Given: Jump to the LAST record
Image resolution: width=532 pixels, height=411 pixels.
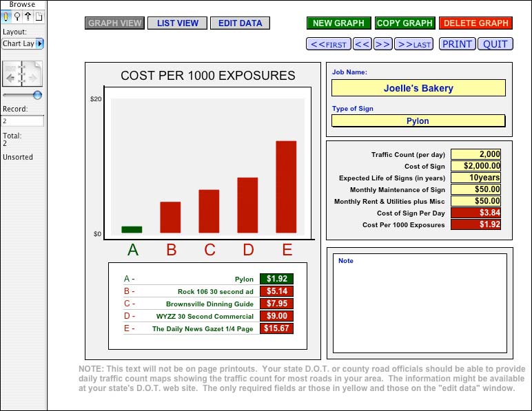Looking at the screenshot, I should click(414, 44).
